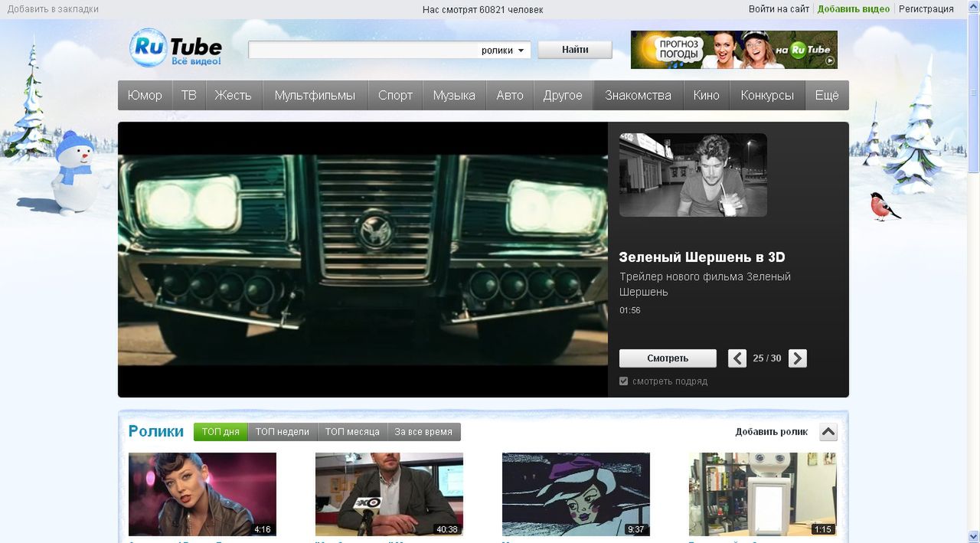
Task: Open thumbnail of man with milkshake
Action: click(693, 175)
